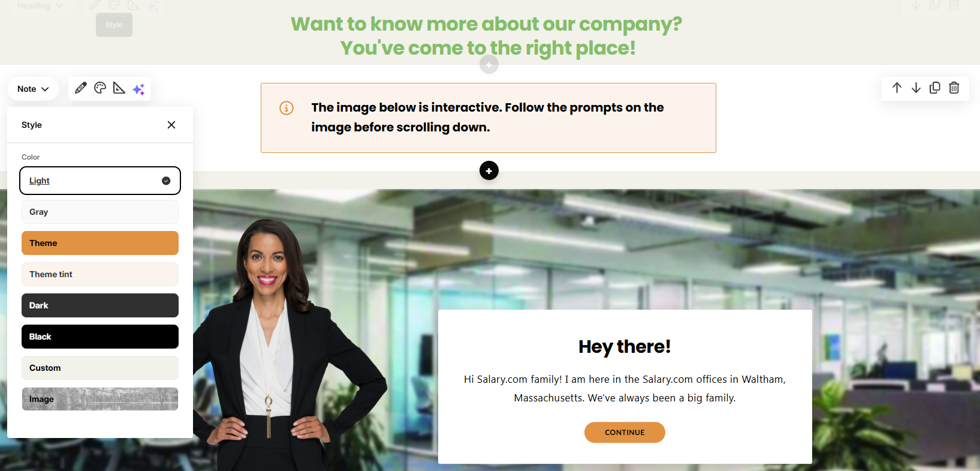Select the Gray color option
Image resolution: width=980 pixels, height=471 pixels.
(x=100, y=212)
